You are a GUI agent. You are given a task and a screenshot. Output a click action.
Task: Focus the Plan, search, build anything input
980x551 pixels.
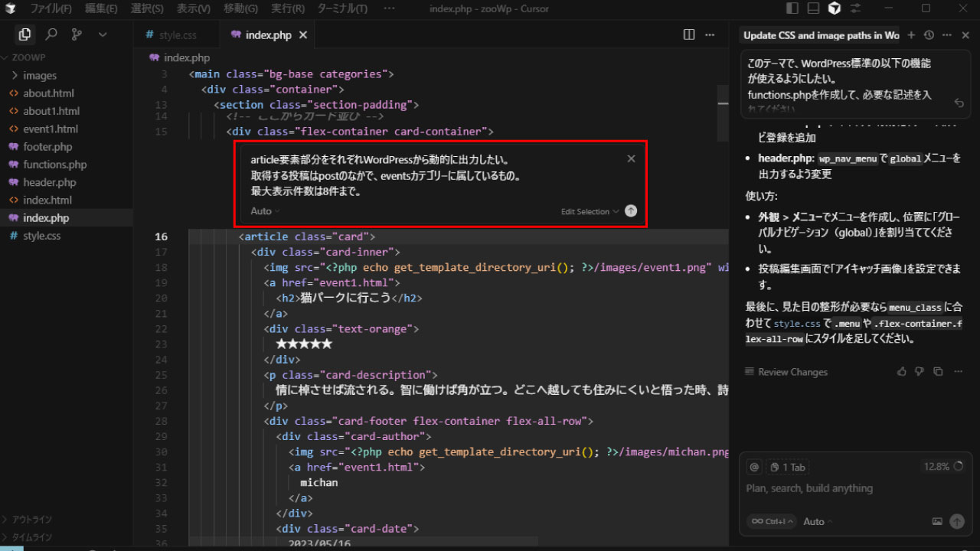(x=854, y=488)
